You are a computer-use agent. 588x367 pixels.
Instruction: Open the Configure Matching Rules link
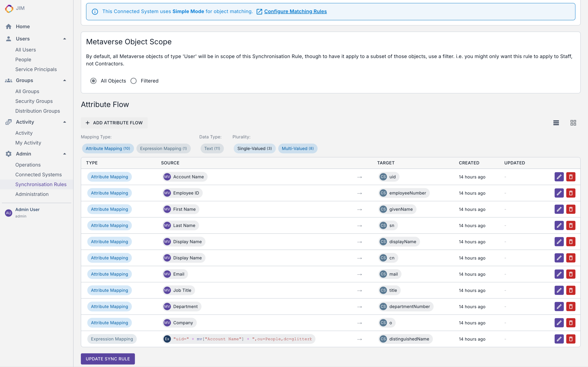click(x=295, y=11)
